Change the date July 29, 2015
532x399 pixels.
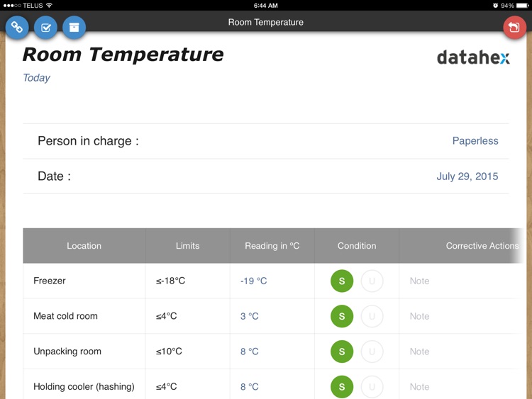point(467,176)
